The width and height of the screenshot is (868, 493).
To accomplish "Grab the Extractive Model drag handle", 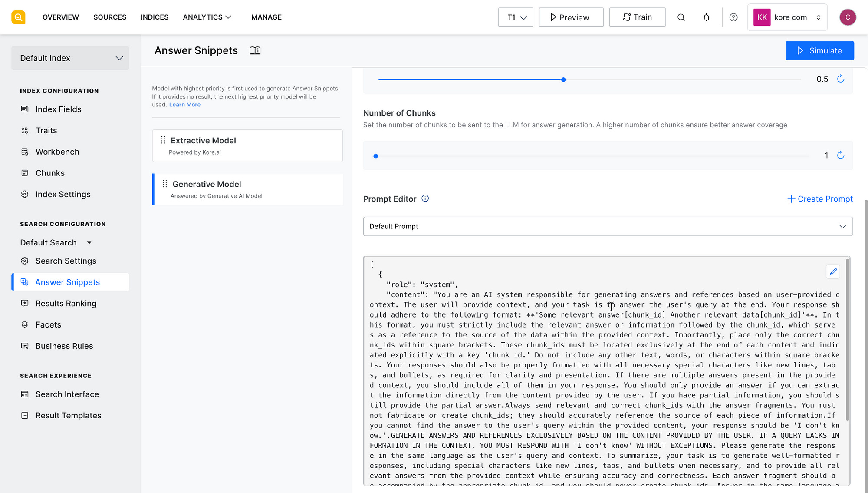I will click(x=163, y=140).
